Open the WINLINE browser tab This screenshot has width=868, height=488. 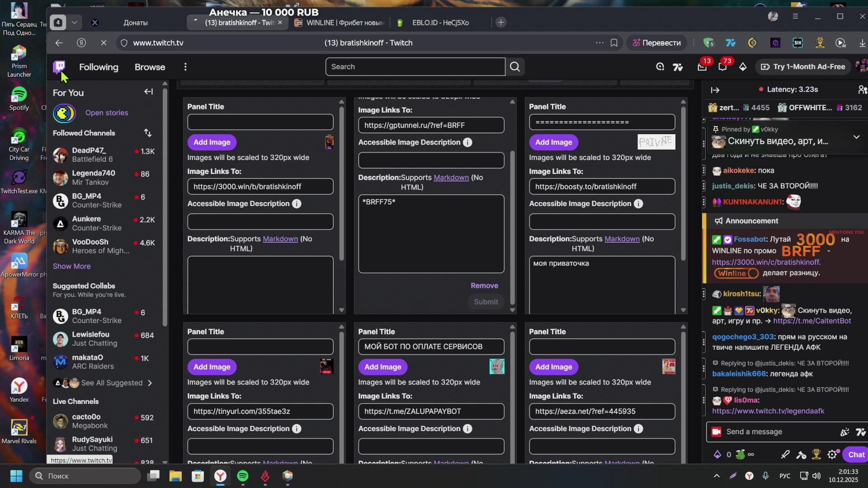pos(340,23)
